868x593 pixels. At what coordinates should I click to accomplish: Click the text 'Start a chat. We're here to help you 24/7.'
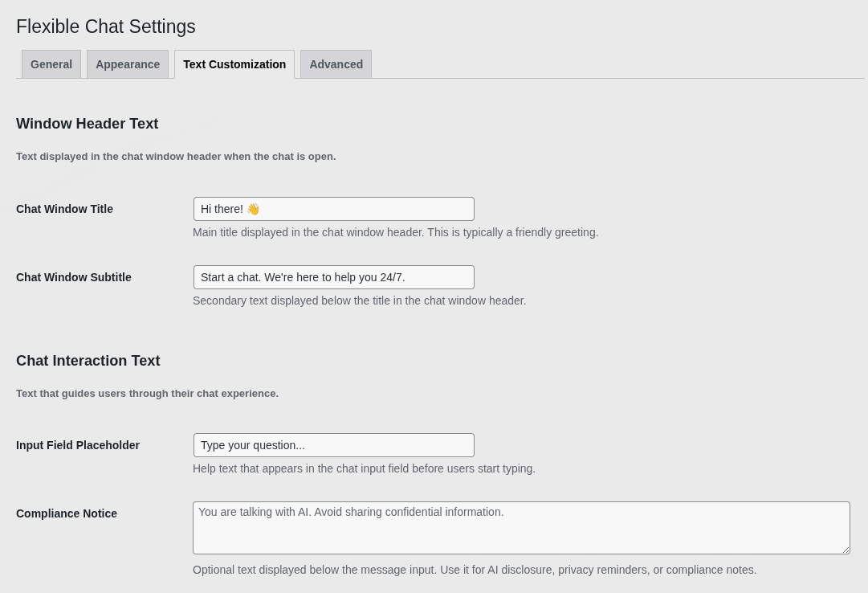[303, 277]
